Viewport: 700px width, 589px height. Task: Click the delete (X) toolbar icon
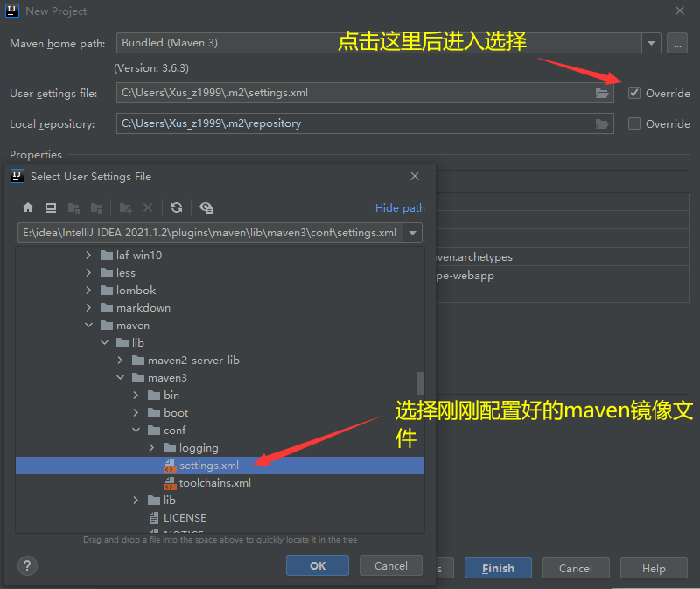(148, 207)
